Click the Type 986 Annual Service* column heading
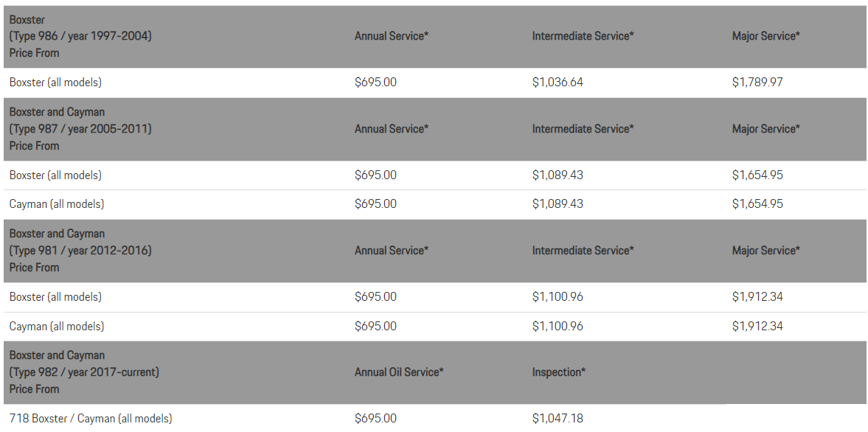This screenshot has height=432, width=868. coord(392,37)
